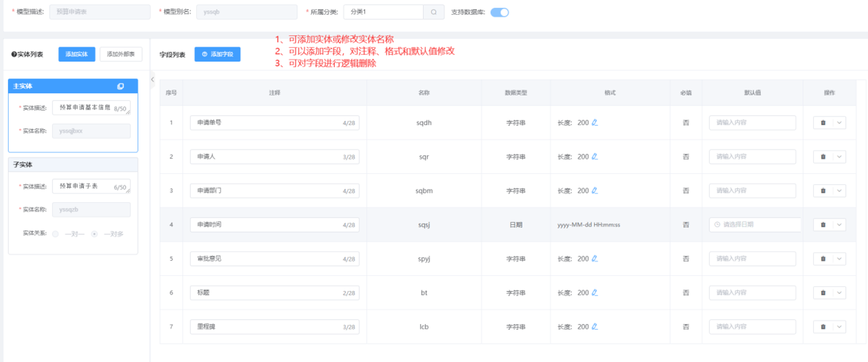Select the 一对多 radio option
Image resolution: width=868 pixels, height=362 pixels.
click(94, 234)
